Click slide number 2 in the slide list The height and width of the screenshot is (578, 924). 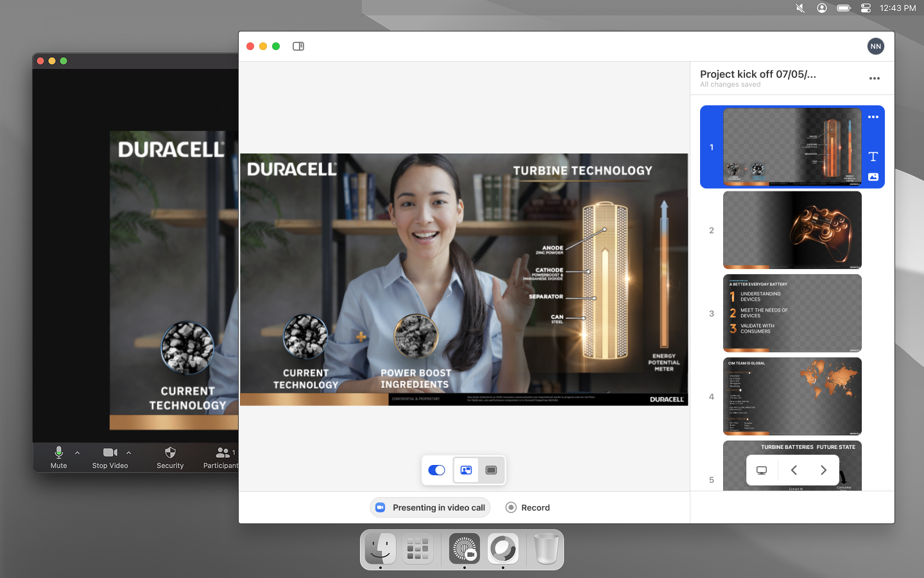[x=711, y=231]
